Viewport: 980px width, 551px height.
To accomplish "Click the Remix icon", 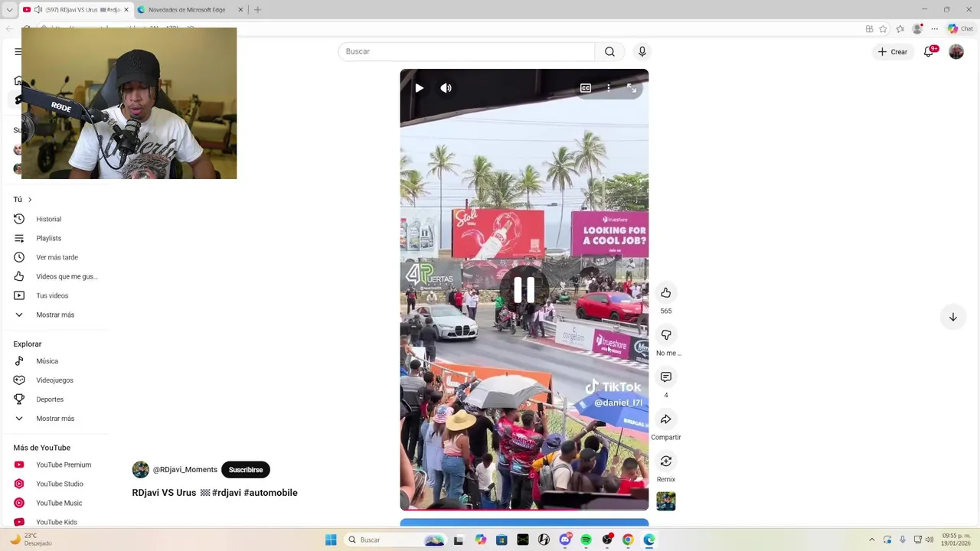I will pos(666,461).
